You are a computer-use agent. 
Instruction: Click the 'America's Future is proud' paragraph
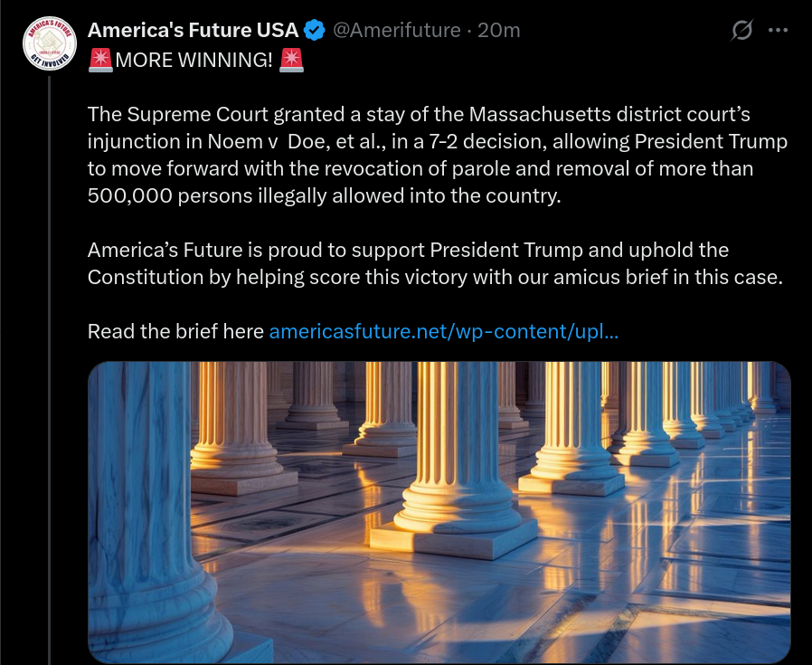click(407, 250)
